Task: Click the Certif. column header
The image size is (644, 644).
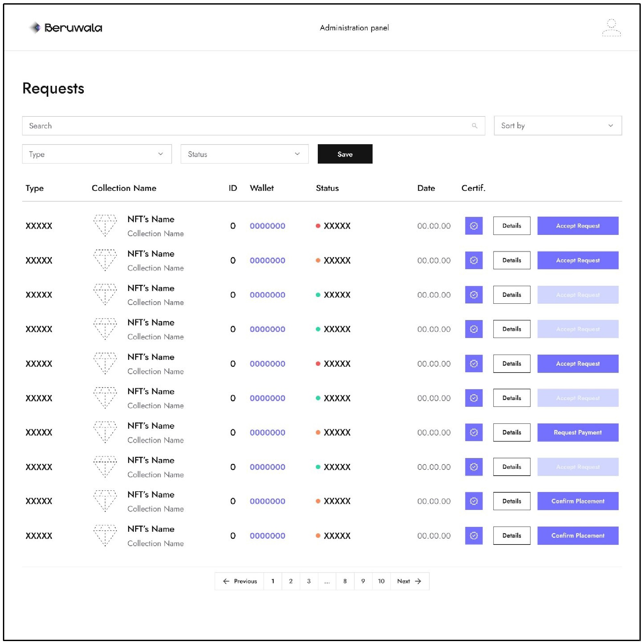Action: click(473, 188)
